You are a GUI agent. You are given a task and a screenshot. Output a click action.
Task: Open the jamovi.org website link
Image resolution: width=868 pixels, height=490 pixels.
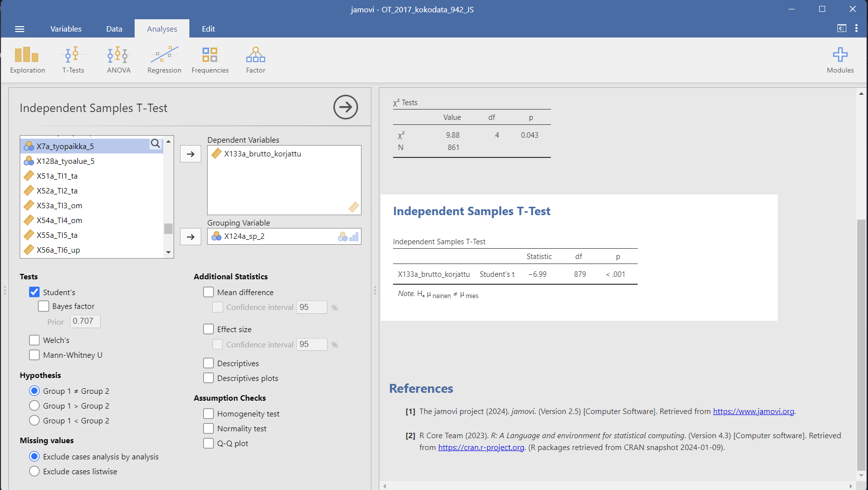pos(753,412)
